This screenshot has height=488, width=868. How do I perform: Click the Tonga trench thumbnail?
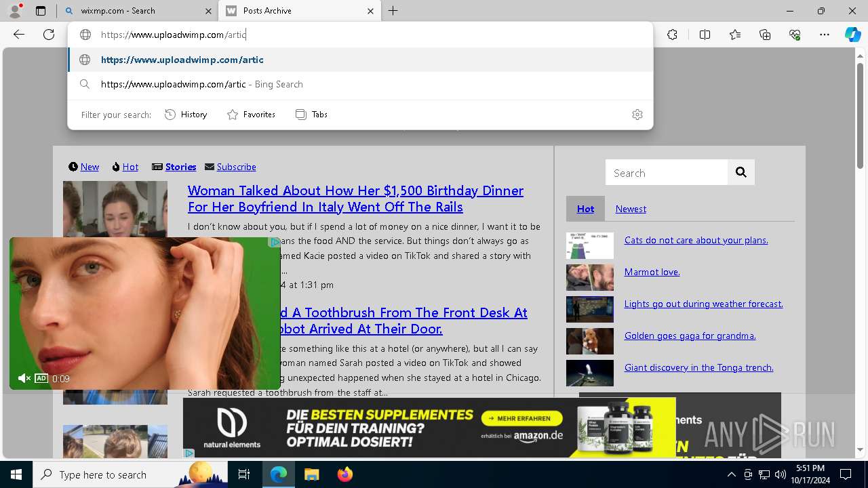pyautogui.click(x=590, y=373)
